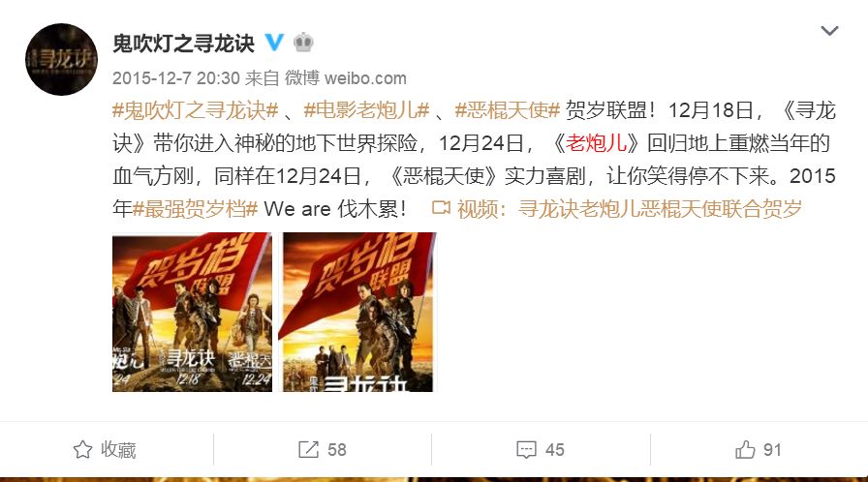The width and height of the screenshot is (868, 482).
Task: Click the blue verified V badge
Action: 274,42
